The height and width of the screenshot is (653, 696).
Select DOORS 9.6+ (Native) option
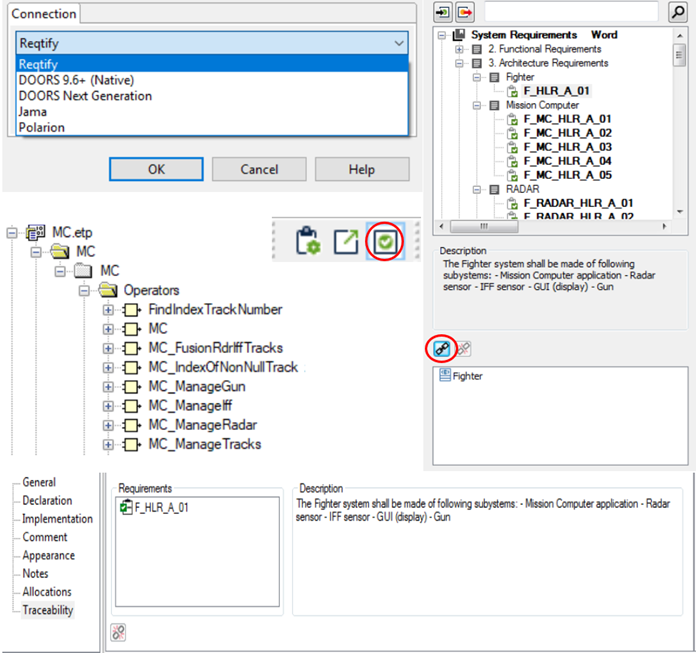76,80
